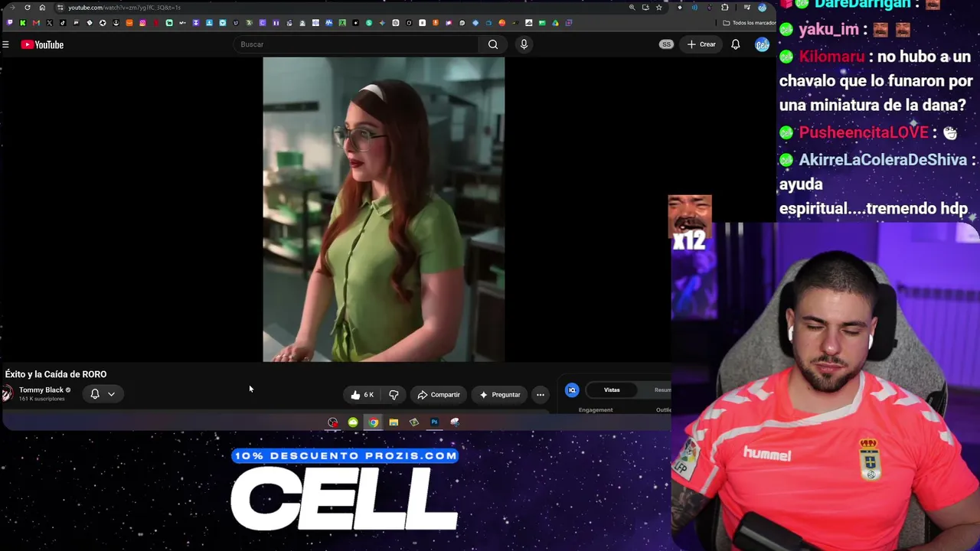Image resolution: width=980 pixels, height=551 pixels.
Task: Open the TikTok bookmark icon
Action: click(x=63, y=23)
